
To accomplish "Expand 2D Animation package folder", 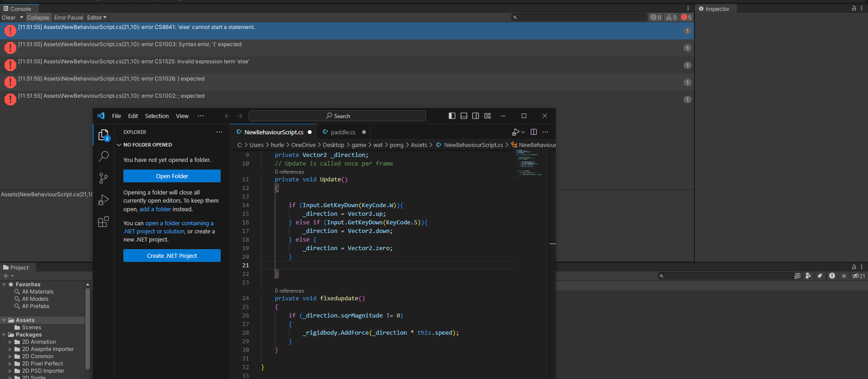I will (10, 342).
